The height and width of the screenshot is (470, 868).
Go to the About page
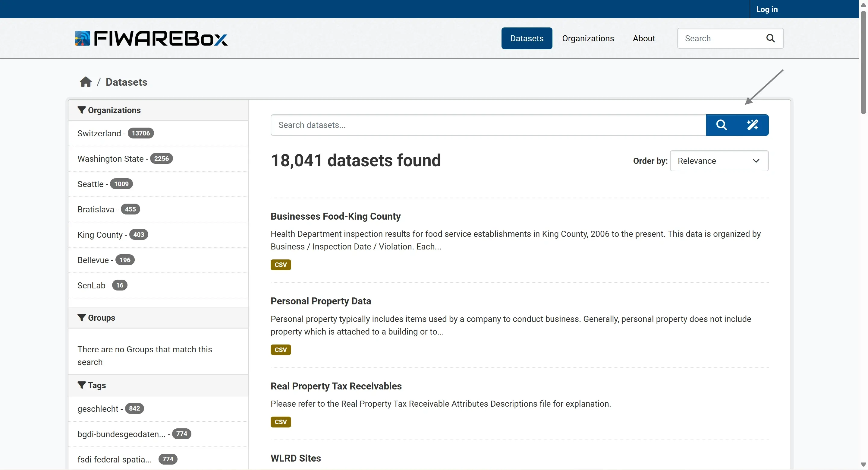(x=643, y=38)
